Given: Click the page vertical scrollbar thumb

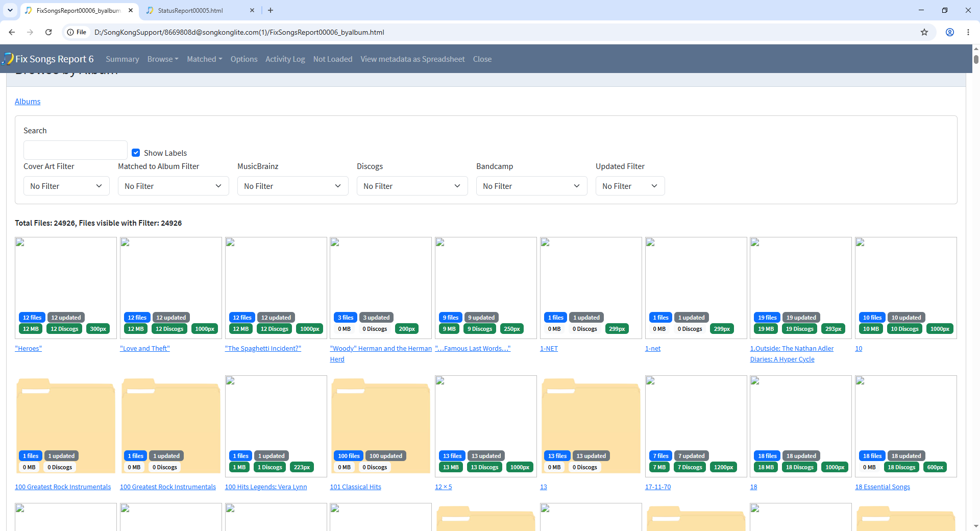Looking at the screenshot, I should (976, 59).
